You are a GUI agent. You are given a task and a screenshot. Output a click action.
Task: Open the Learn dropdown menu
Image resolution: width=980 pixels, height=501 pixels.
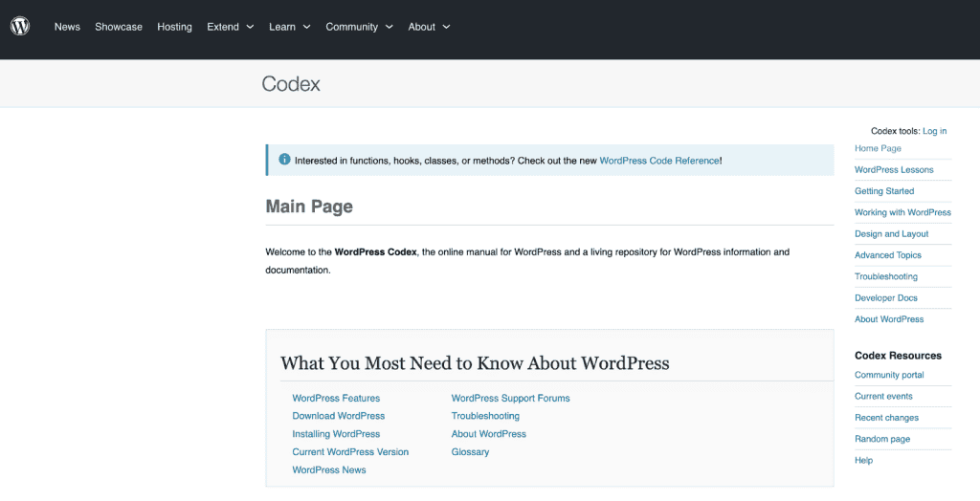tap(290, 27)
